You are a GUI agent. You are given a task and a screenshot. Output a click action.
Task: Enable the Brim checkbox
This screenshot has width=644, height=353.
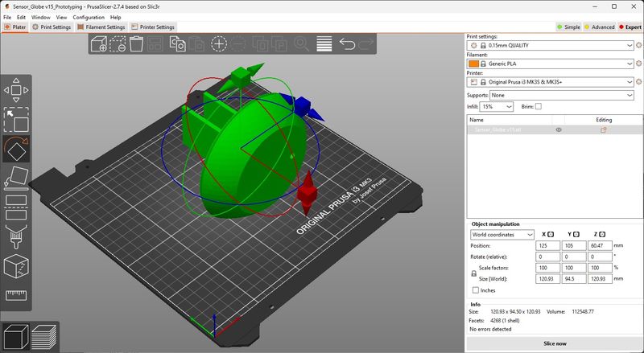539,106
